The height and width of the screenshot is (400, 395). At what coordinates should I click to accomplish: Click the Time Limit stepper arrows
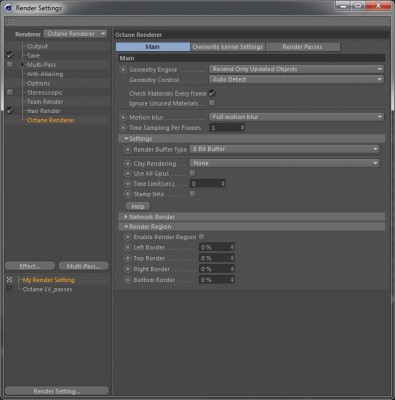tap(223, 184)
